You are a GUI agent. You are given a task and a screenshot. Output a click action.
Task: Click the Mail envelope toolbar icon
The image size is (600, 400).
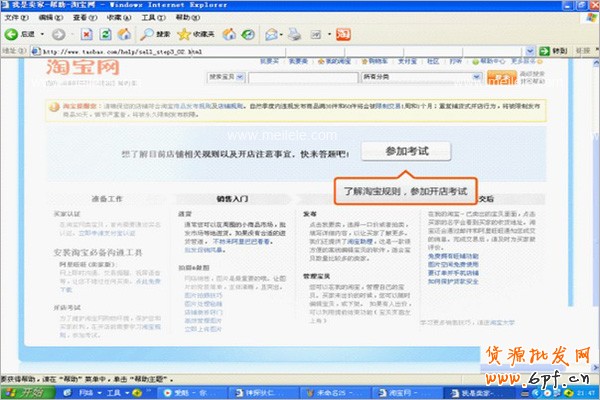pos(271,34)
